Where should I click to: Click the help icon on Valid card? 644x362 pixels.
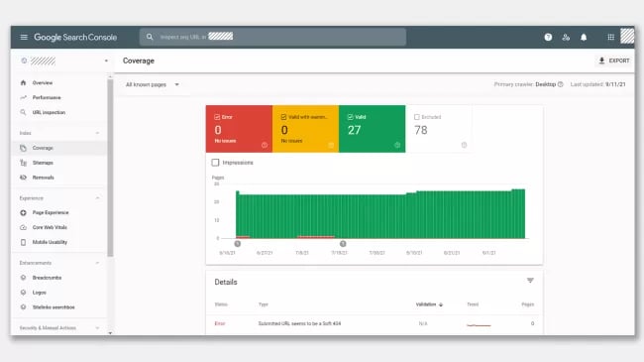[x=397, y=145]
